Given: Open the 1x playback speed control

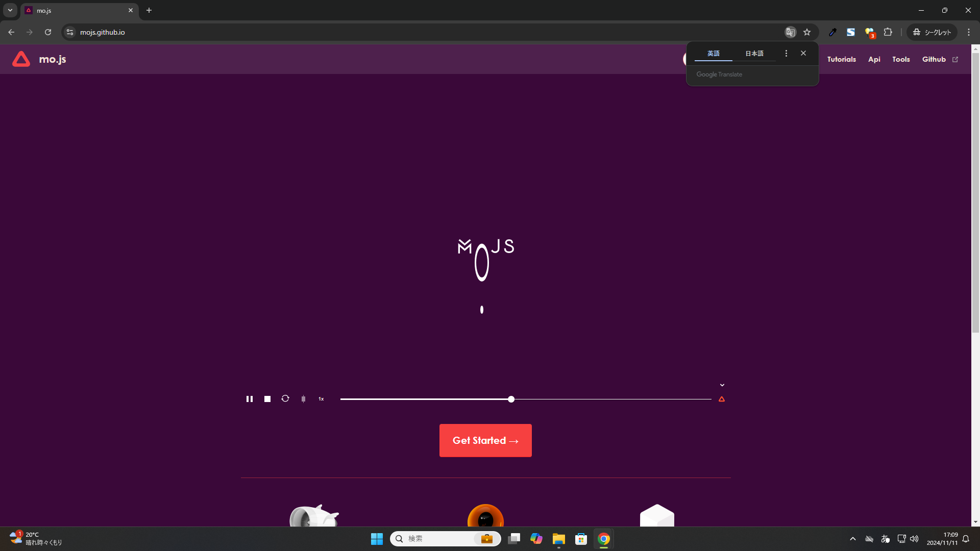Looking at the screenshot, I should coord(321,399).
